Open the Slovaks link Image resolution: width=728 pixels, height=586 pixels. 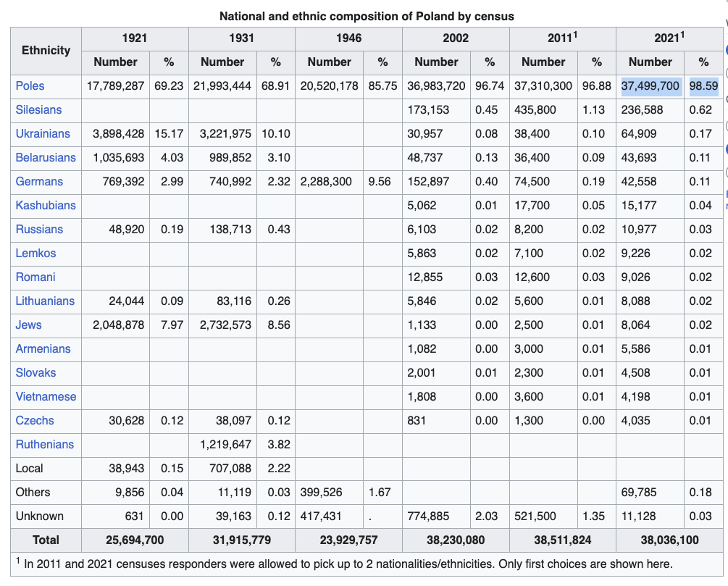(x=35, y=373)
